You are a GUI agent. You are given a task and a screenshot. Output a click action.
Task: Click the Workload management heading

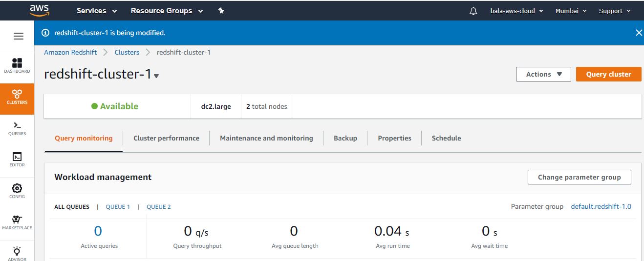coord(103,177)
